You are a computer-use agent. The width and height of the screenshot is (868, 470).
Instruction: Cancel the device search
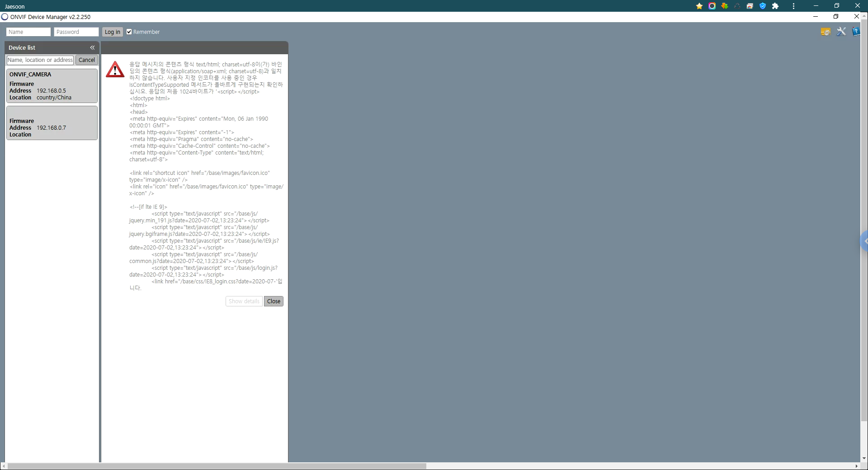[x=87, y=60]
